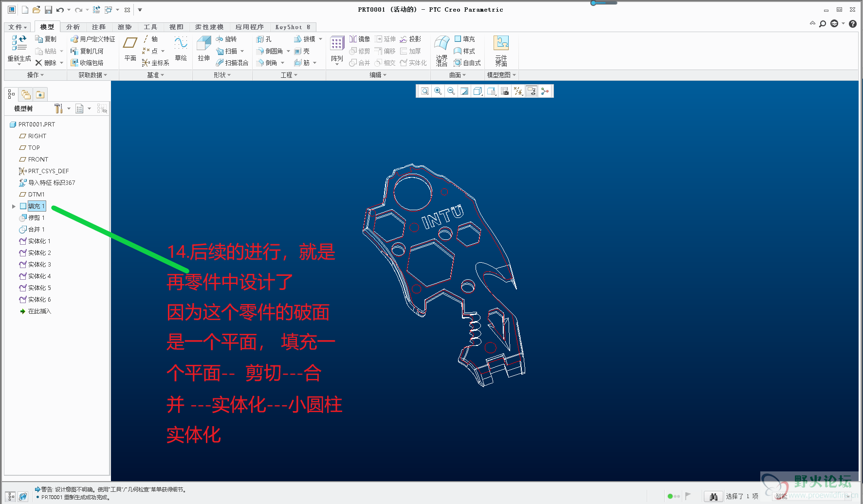This screenshot has height=504, width=863.
Task: Select 导入特征 标识367 in model tree
Action: pos(47,183)
